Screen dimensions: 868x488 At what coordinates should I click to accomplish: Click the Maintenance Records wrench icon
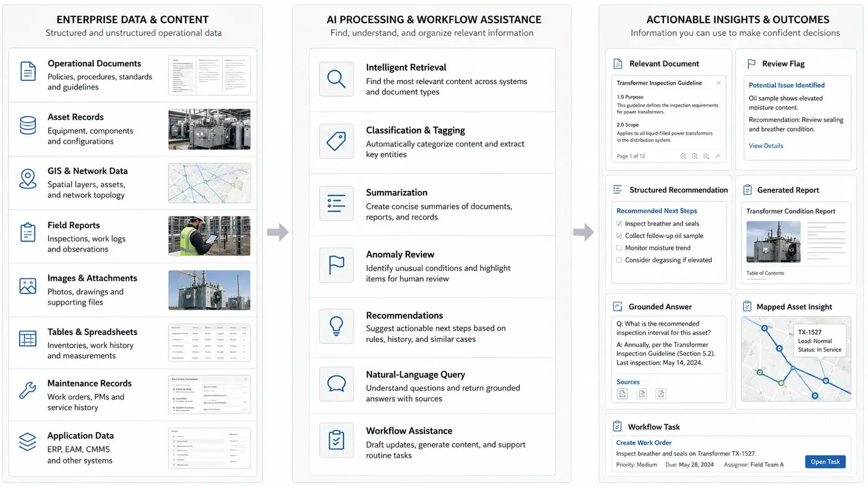tap(28, 390)
